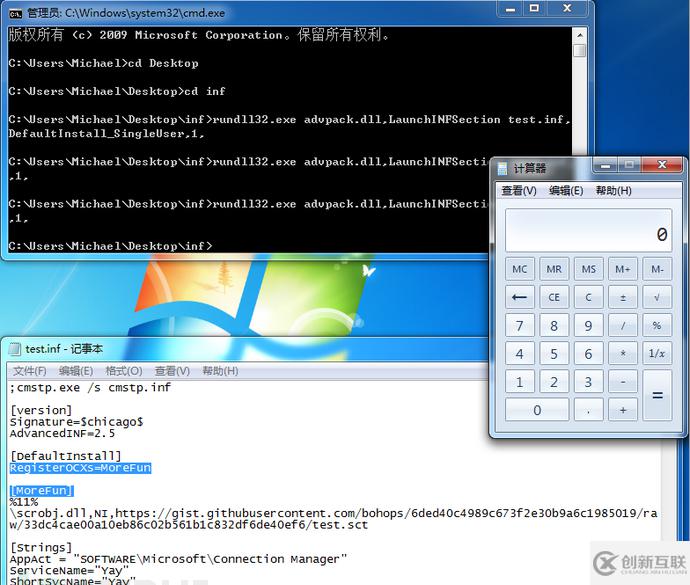Click the minus button in calculator
Viewport: 690px width, 585px height.
click(x=623, y=382)
